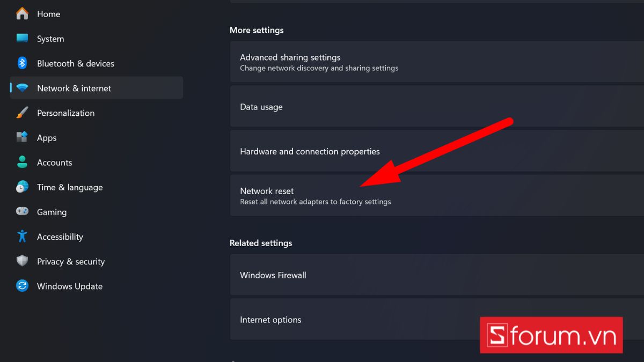The height and width of the screenshot is (362, 644).
Task: Open Network reset option
Action: (437, 196)
